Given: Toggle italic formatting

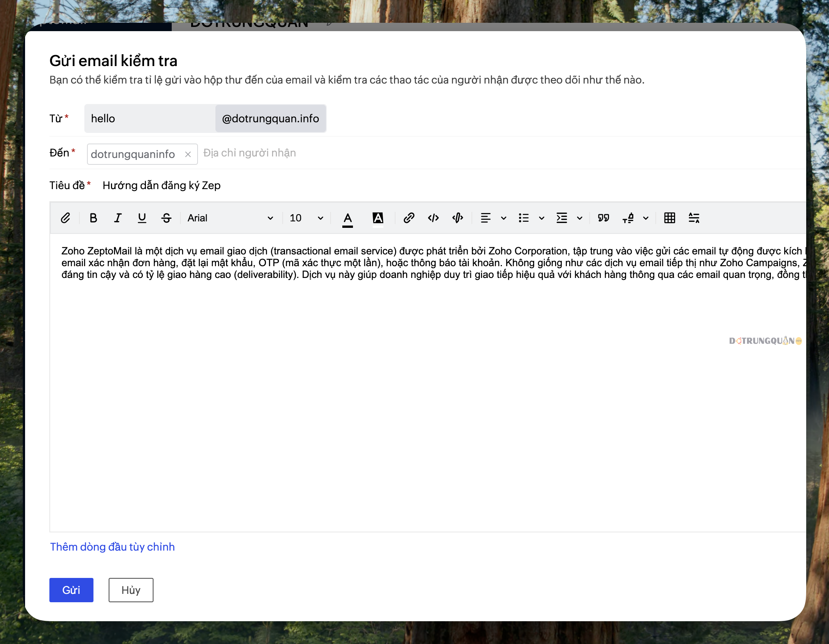Looking at the screenshot, I should tap(118, 218).
